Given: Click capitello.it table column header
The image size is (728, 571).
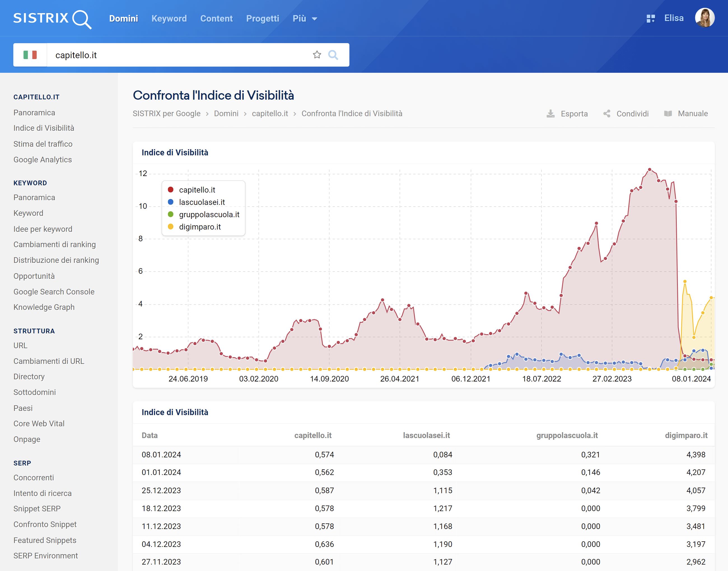Looking at the screenshot, I should click(x=313, y=435).
